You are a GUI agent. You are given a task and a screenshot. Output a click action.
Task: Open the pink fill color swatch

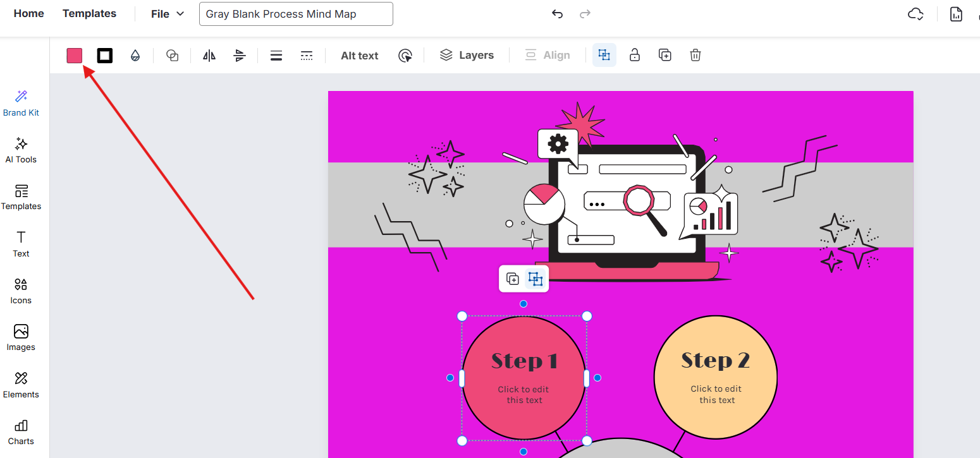[75, 56]
